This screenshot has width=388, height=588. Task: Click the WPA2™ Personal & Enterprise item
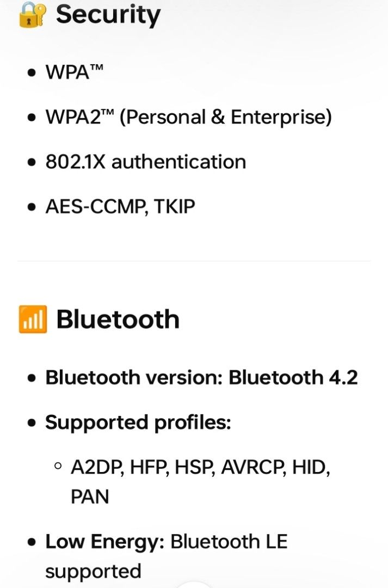188,117
